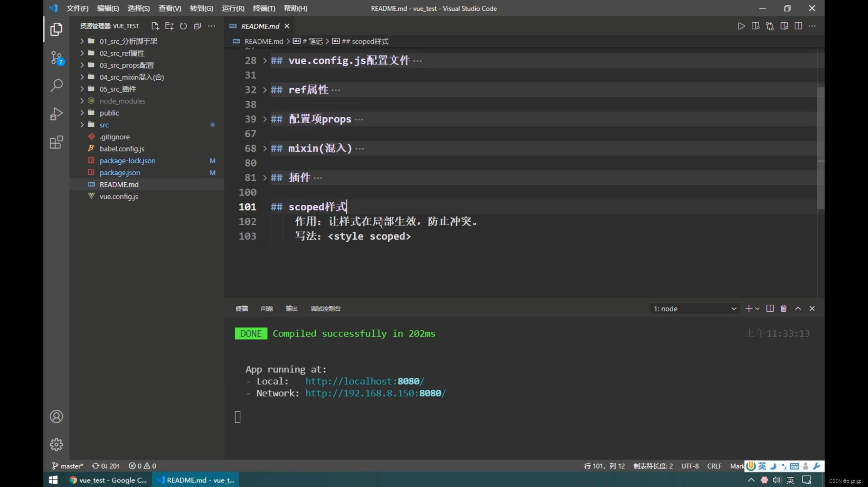Image resolution: width=868 pixels, height=487 pixels.
Task: Expand the 04_src_mixin混入(合) folder
Action: (x=82, y=77)
